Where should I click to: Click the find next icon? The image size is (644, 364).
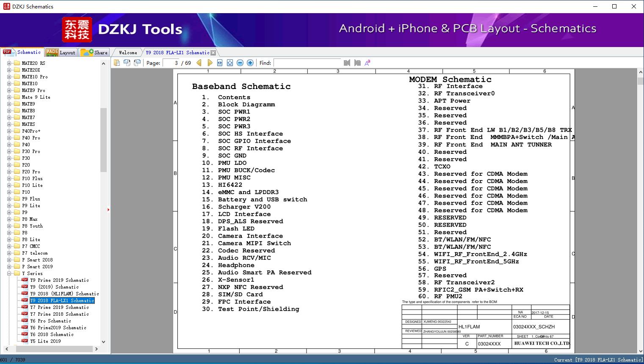357,63
